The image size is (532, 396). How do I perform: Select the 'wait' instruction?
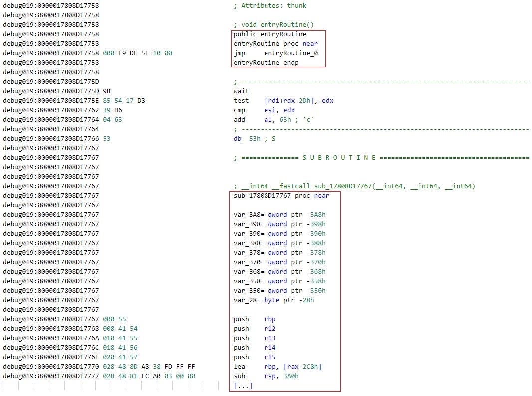[241, 91]
